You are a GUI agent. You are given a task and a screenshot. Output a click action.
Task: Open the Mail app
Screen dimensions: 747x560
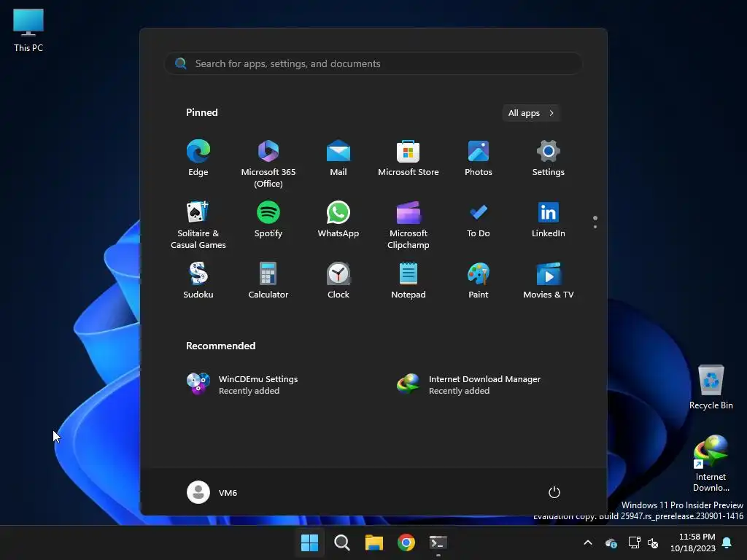point(338,158)
